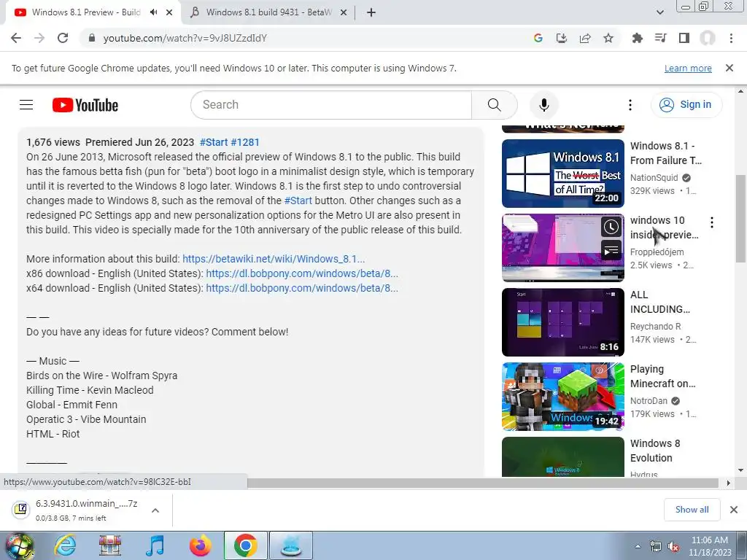Open Playing Minecraft video thumbnail
Image resolution: width=747 pixels, height=560 pixels.
[562, 396]
